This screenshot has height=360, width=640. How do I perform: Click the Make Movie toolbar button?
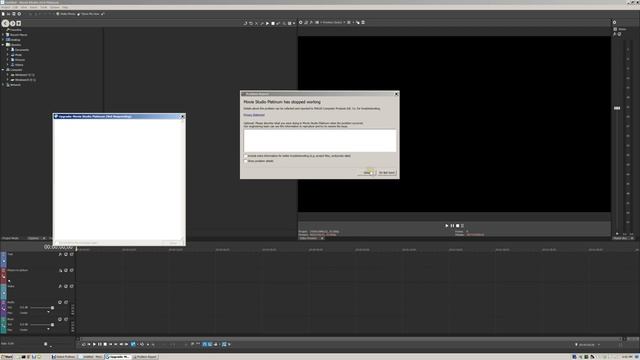(66, 14)
